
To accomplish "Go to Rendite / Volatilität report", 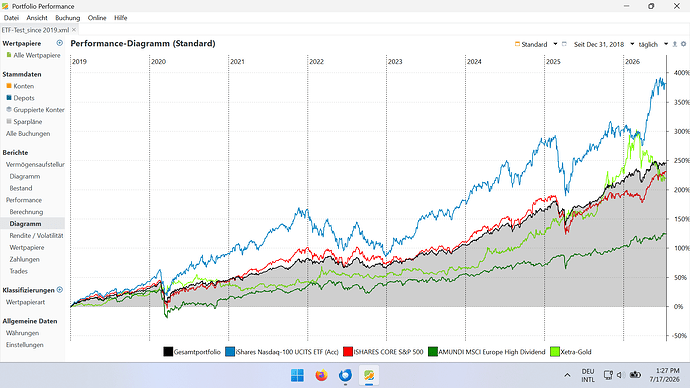I will pos(37,236).
